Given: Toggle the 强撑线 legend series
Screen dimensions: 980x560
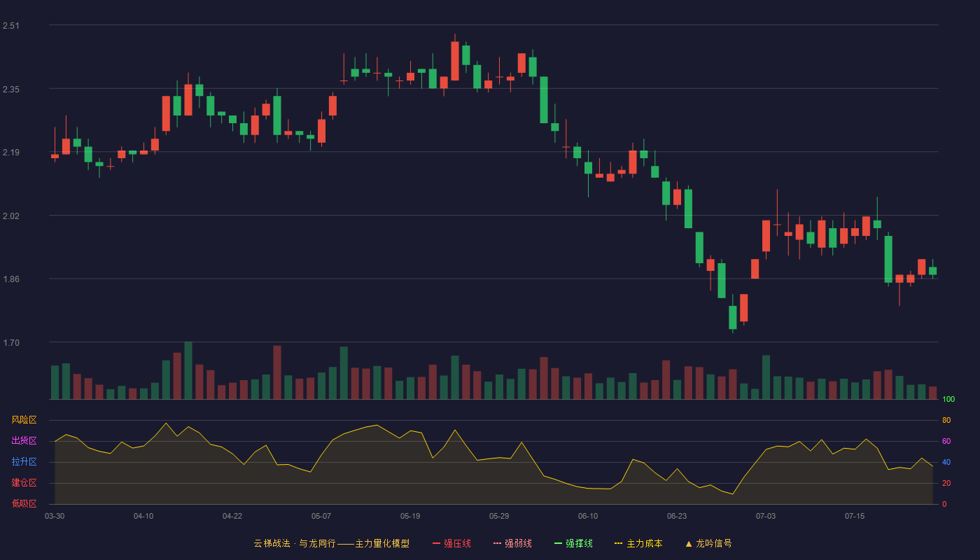Looking at the screenshot, I should pyautogui.click(x=573, y=543).
